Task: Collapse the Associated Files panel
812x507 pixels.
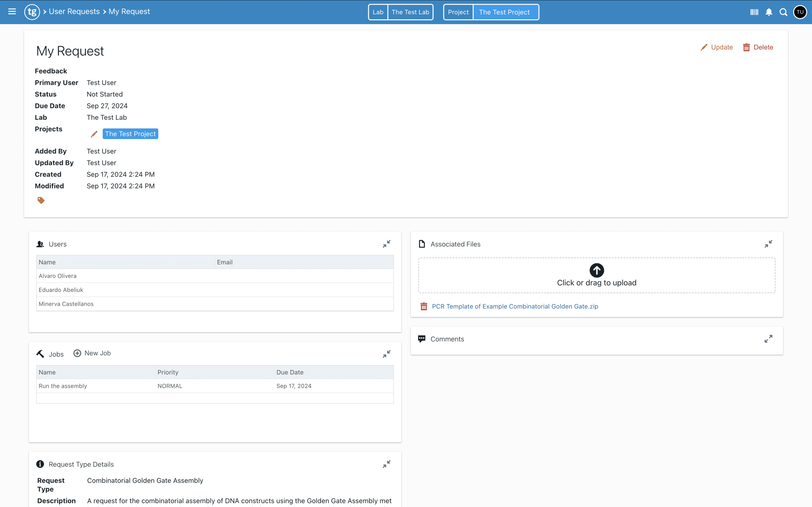Action: tap(768, 244)
